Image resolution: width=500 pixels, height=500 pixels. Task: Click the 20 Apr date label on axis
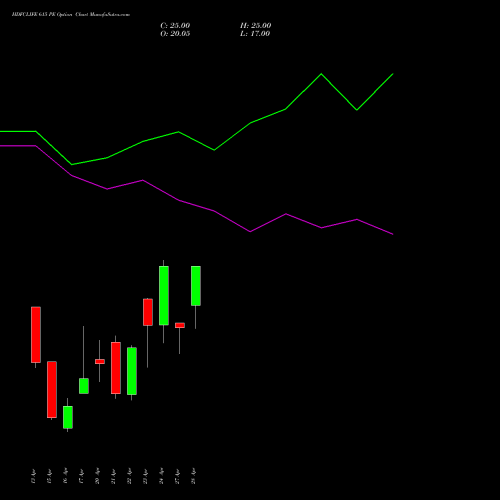[x=97, y=476]
